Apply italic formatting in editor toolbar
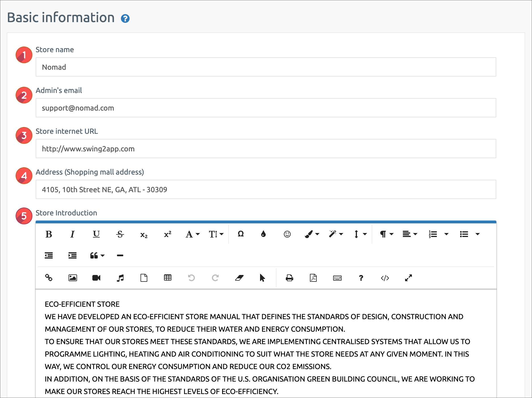 tap(72, 234)
